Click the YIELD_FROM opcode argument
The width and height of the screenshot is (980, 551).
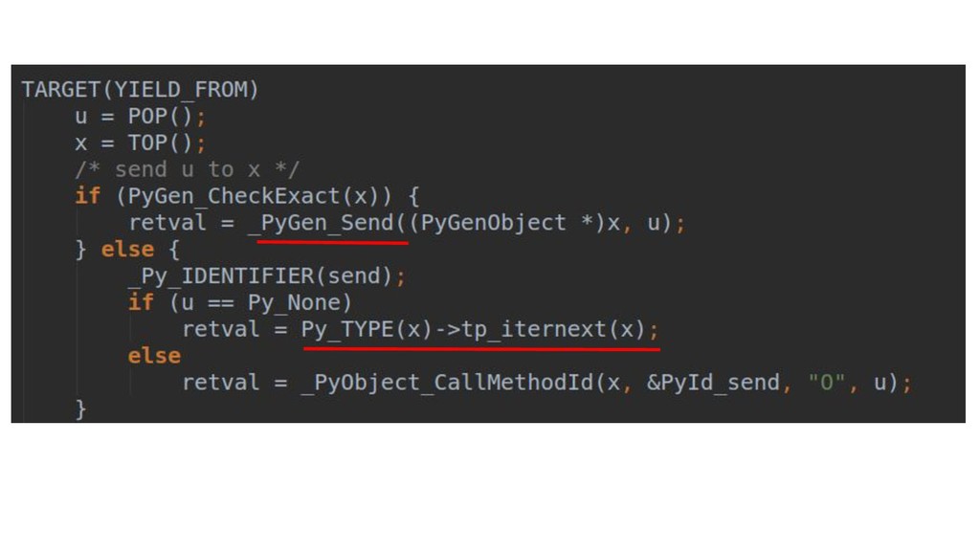(x=181, y=90)
